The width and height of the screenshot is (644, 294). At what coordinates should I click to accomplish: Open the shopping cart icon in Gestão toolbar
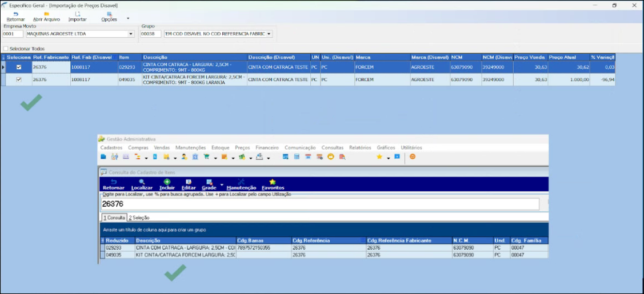click(x=206, y=156)
